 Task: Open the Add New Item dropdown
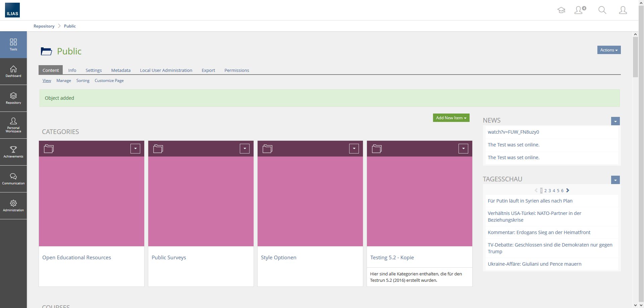tap(451, 118)
